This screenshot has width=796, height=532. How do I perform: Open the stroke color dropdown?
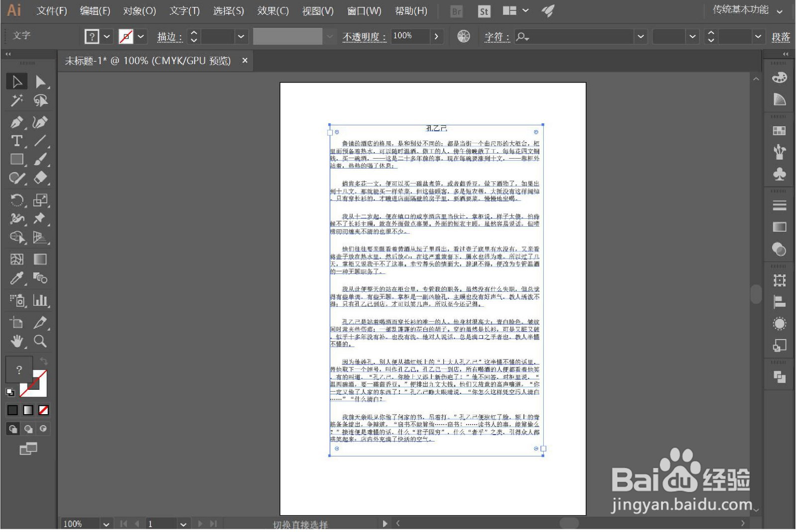(141, 36)
